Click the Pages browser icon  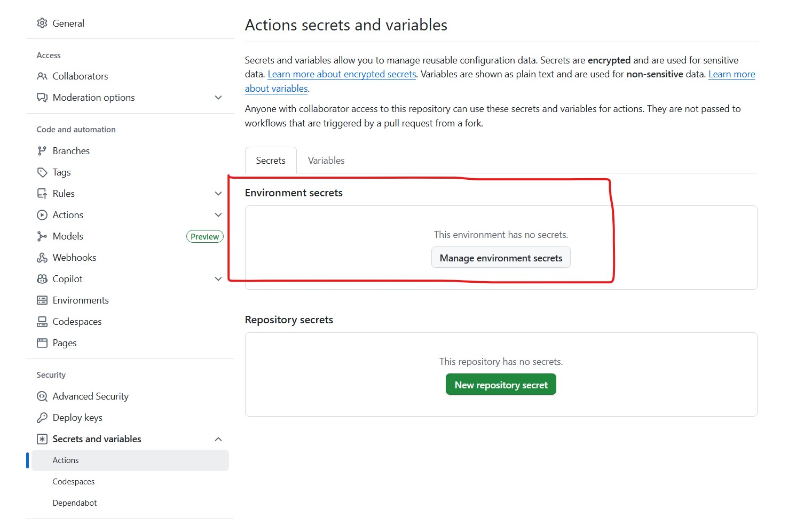[x=42, y=343]
